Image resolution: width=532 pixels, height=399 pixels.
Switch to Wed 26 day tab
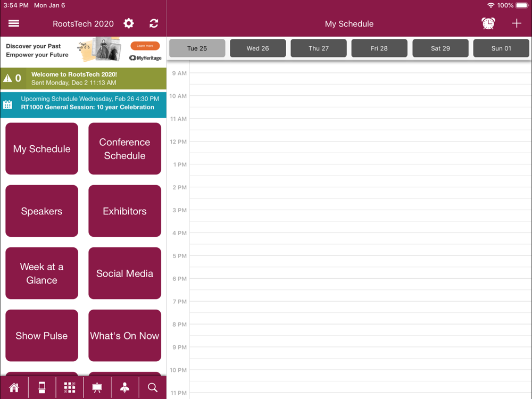click(258, 48)
